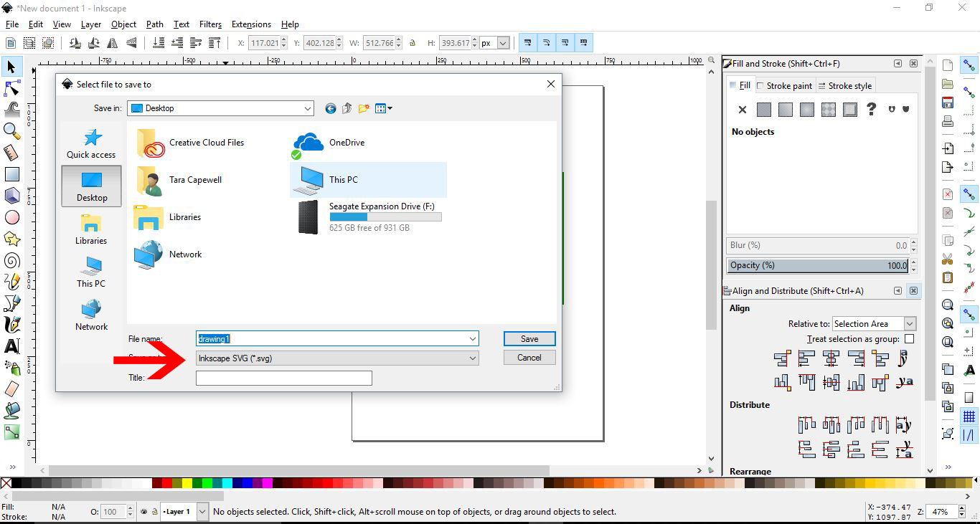Open the Filters menu
The width and height of the screenshot is (980, 524).
(x=210, y=24)
